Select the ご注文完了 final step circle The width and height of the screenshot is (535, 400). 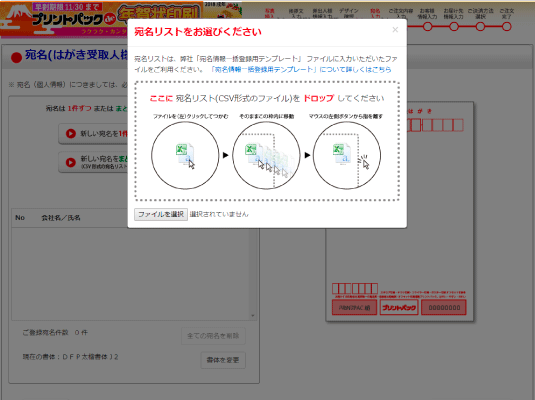(507, 27)
